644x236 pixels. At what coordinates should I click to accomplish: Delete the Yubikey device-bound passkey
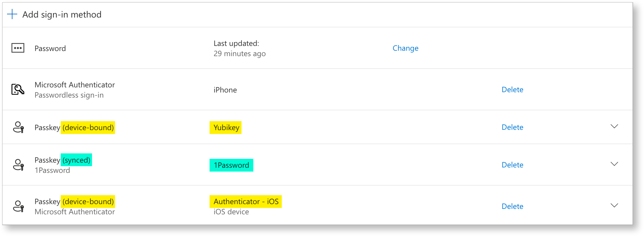coord(512,127)
